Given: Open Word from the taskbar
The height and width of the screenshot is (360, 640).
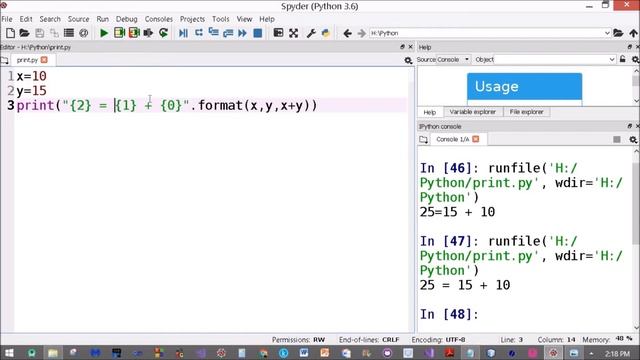Looking at the screenshot, I should 304,353.
